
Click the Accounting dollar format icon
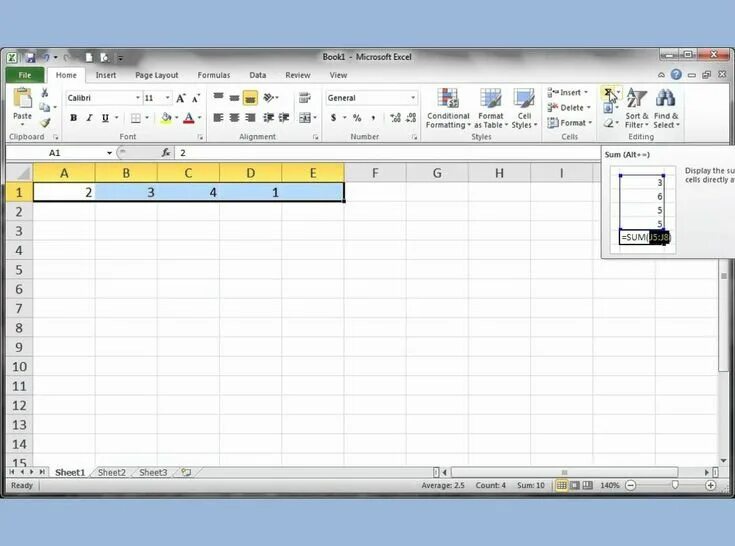(x=333, y=118)
